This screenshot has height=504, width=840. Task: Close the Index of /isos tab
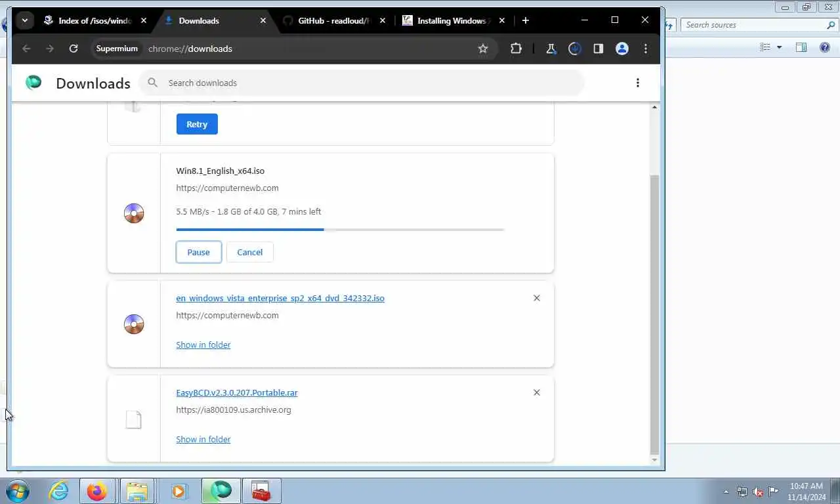click(144, 20)
